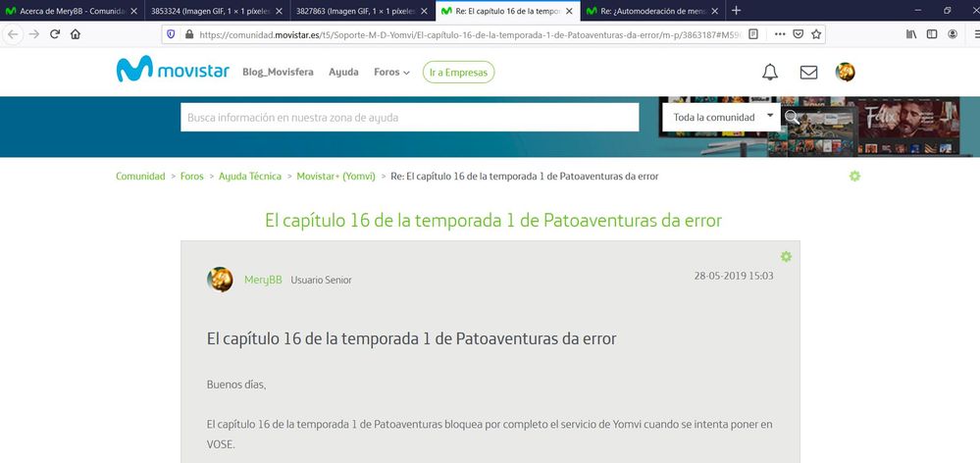
Task: Open post options gear in message
Action: pyautogui.click(x=786, y=256)
